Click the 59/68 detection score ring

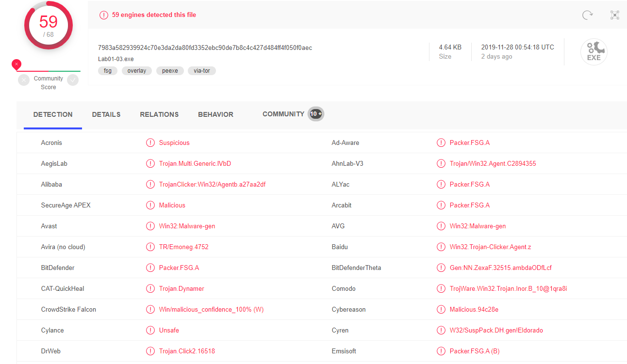coord(49,25)
